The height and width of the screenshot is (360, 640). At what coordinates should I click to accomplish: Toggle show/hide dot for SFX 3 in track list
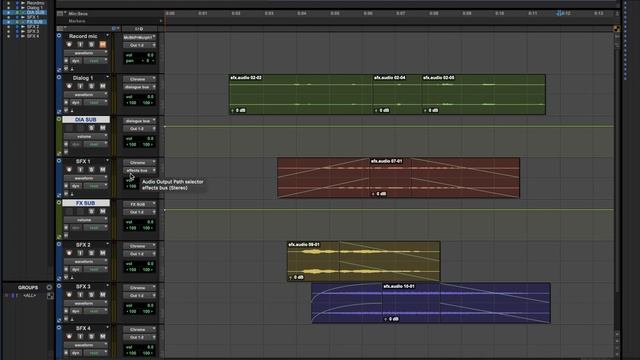[9, 31]
